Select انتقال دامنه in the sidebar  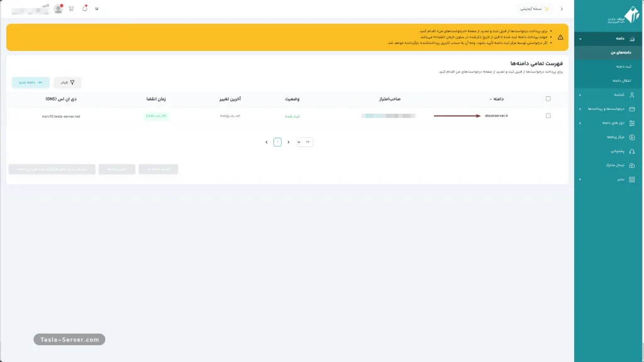point(622,80)
